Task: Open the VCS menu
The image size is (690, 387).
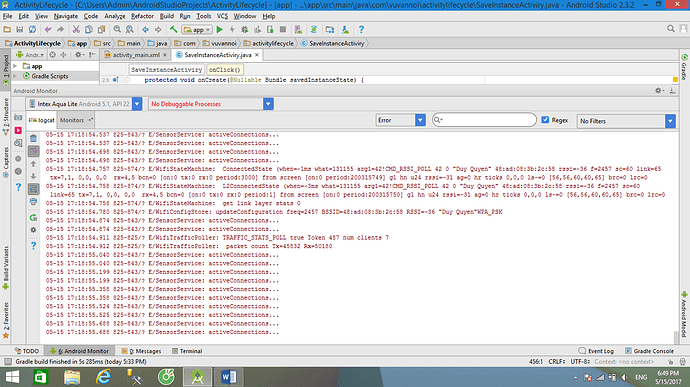Action: click(x=222, y=16)
